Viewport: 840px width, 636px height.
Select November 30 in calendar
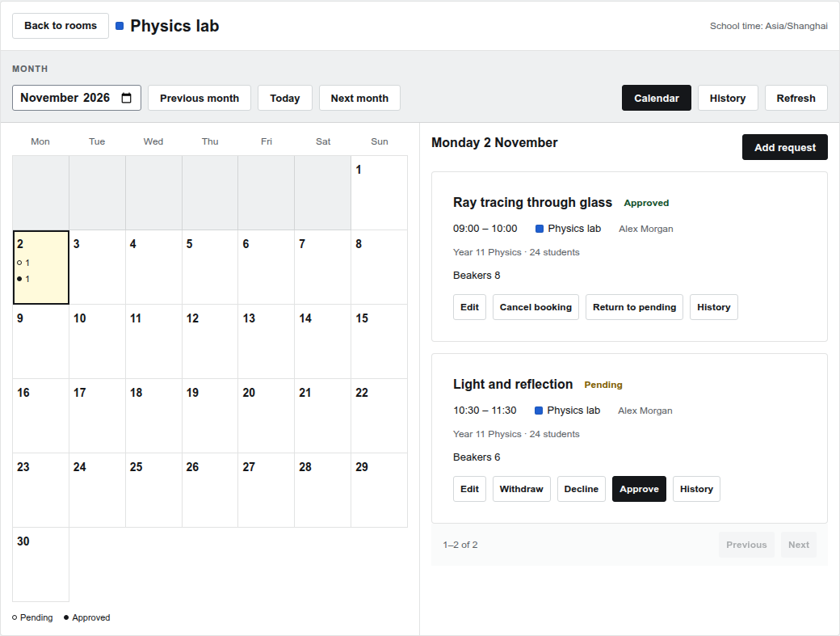click(40, 565)
